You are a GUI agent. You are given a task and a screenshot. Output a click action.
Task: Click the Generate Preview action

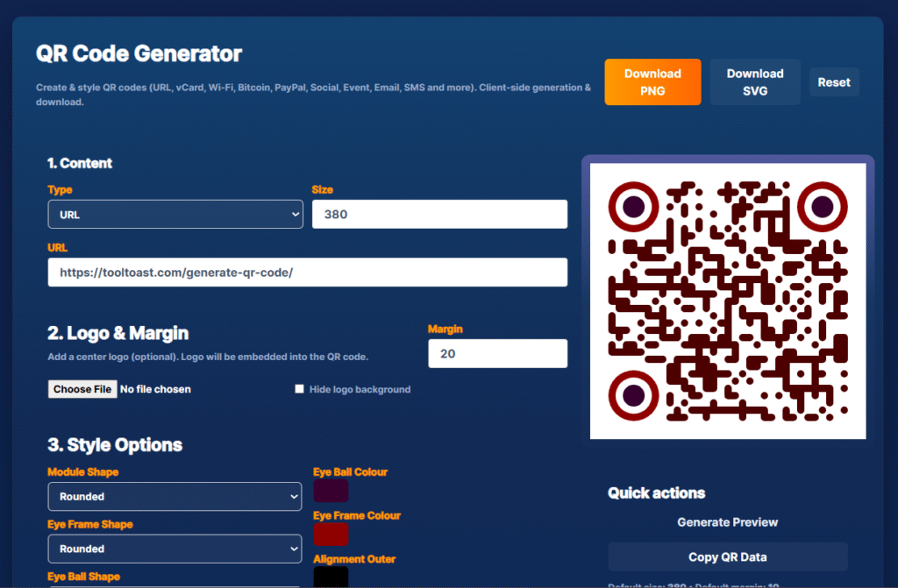coord(727,521)
